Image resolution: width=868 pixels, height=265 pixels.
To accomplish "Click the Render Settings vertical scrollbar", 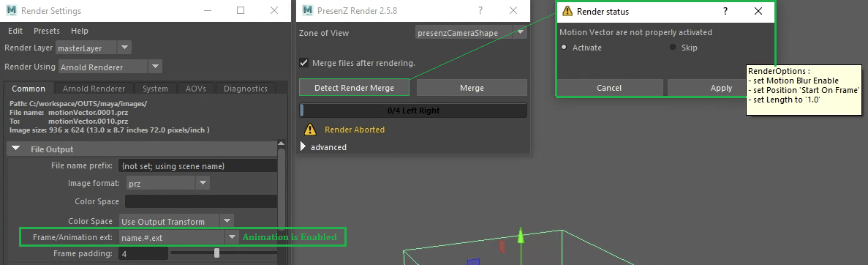I will click(x=282, y=188).
